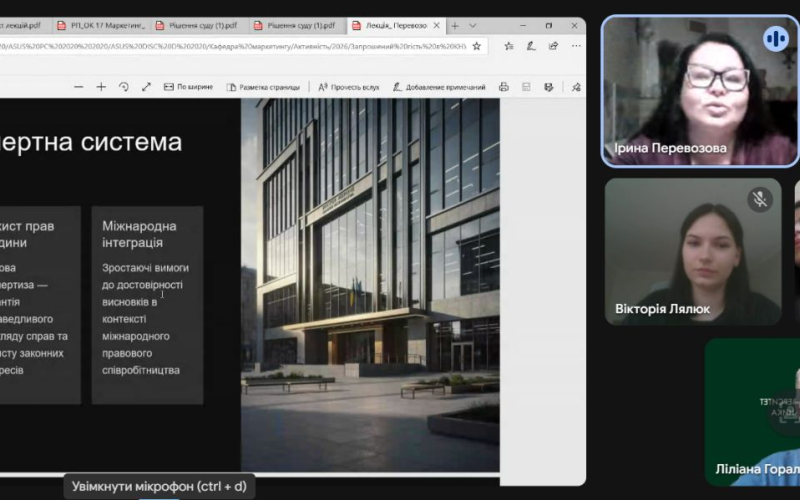Print the PDF document

coord(504,87)
